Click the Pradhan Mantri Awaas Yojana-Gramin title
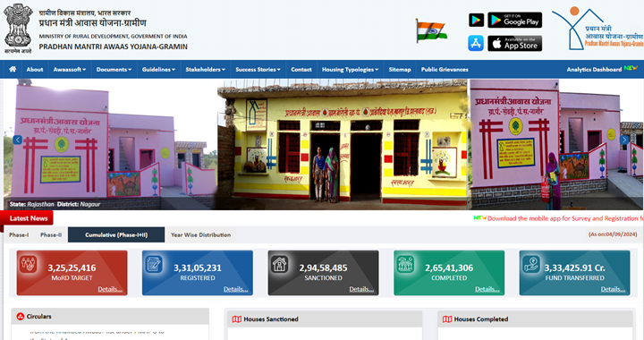The image size is (644, 340). [114, 47]
